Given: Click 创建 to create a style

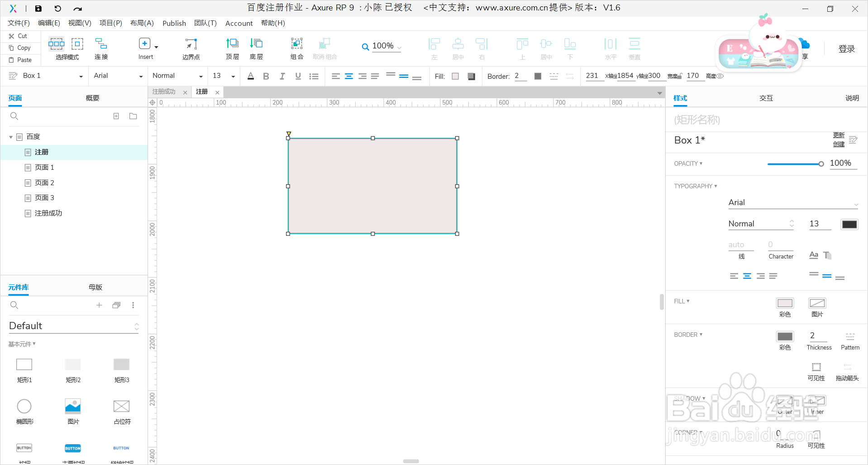Looking at the screenshot, I should pos(839,144).
